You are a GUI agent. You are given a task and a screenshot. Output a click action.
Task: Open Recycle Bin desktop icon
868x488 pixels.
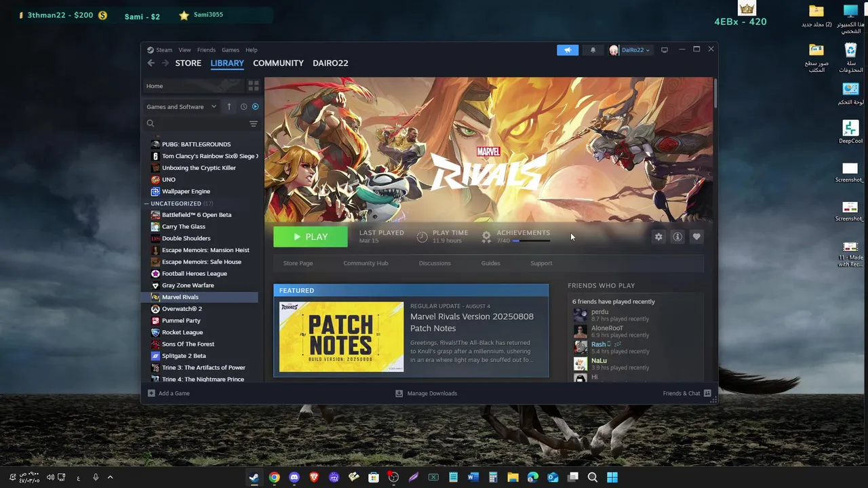850,58
